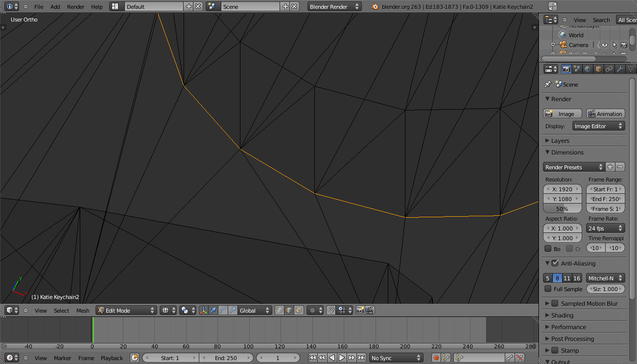
Task: Click the Animation render button
Action: point(605,114)
